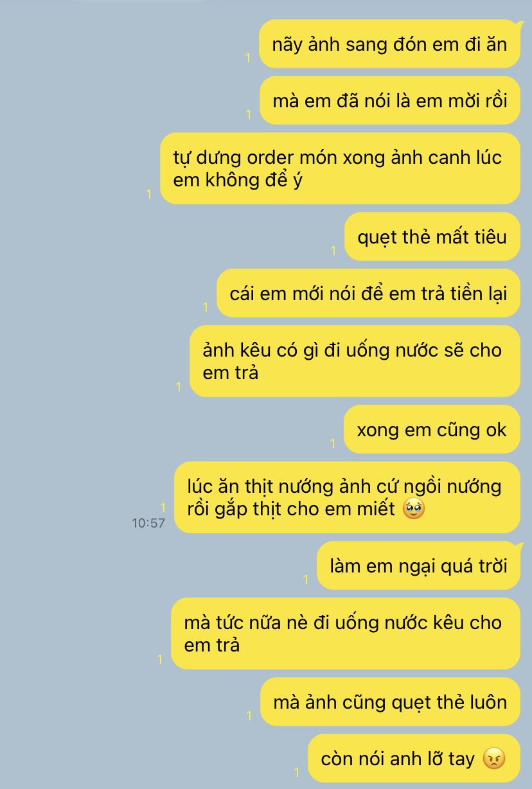The height and width of the screenshot is (789, 532).
Task: Select the bubble 'mà em đã nói là em mời rồi'
Action: click(389, 100)
